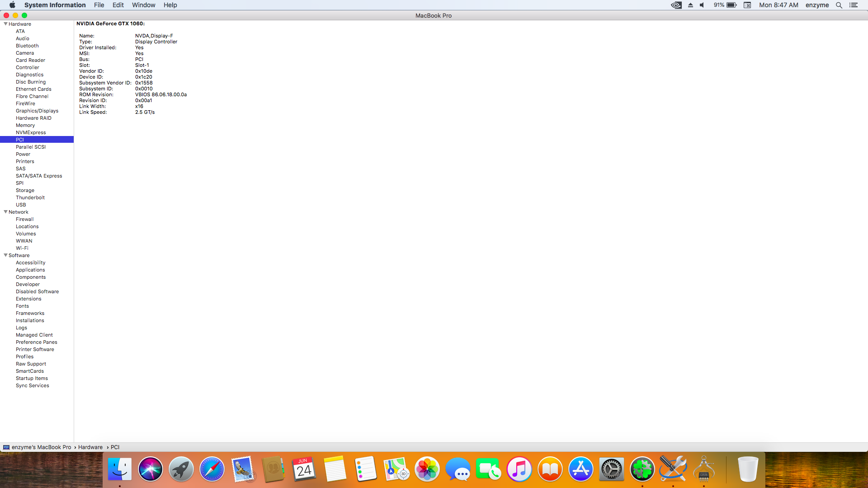
Task: Select Wi-Fi under Network
Action: (22, 248)
